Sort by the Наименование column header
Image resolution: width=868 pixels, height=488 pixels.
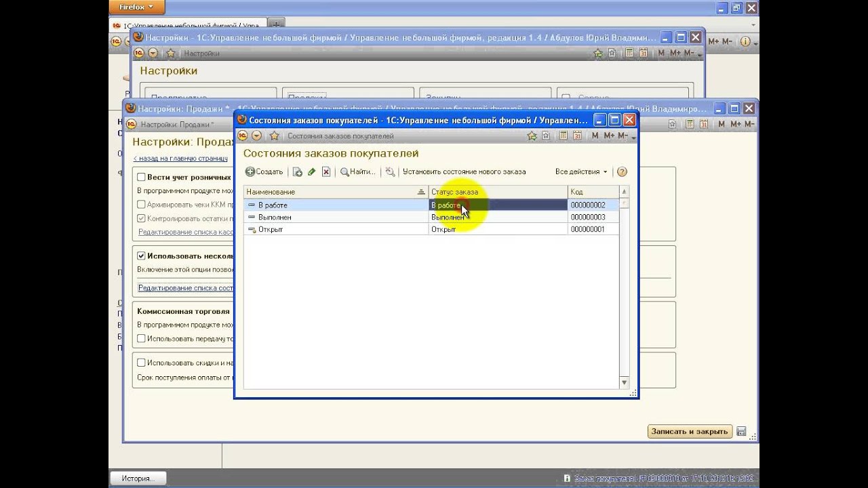click(x=336, y=192)
